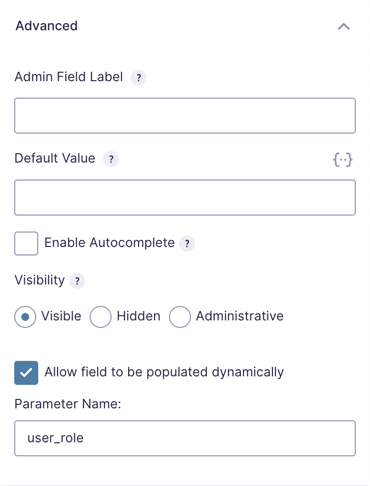
Task: Select the Visible radio button
Action: tap(25, 317)
